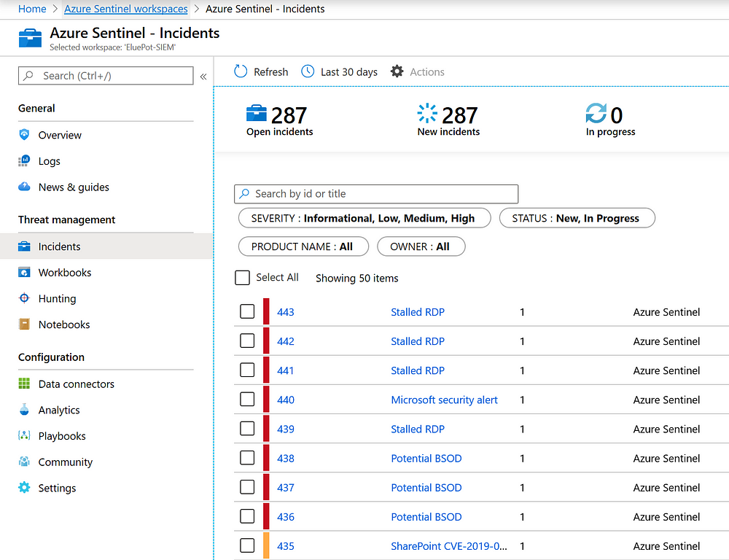The image size is (729, 560).
Task: Click the Community people icon
Action: click(x=24, y=462)
